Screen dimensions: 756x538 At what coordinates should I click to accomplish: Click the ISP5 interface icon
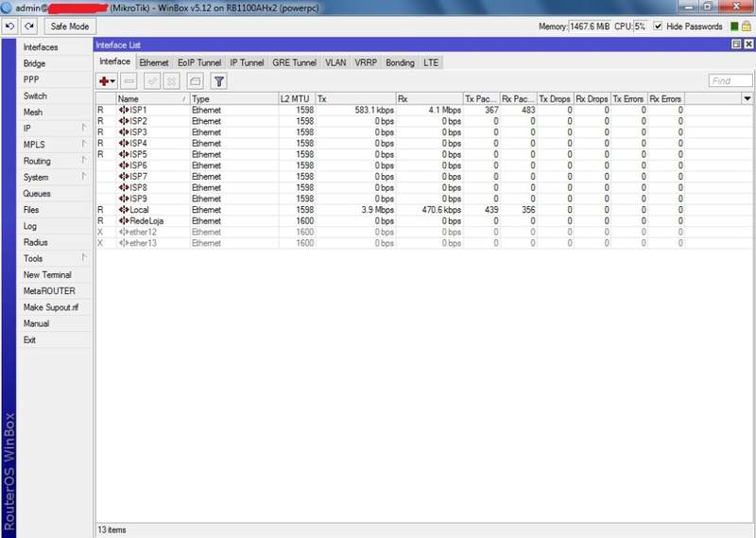point(124,154)
